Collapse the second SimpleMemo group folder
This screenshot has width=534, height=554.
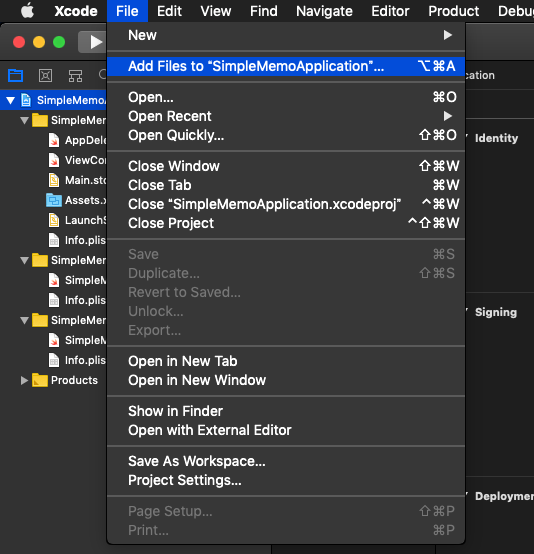point(24,260)
